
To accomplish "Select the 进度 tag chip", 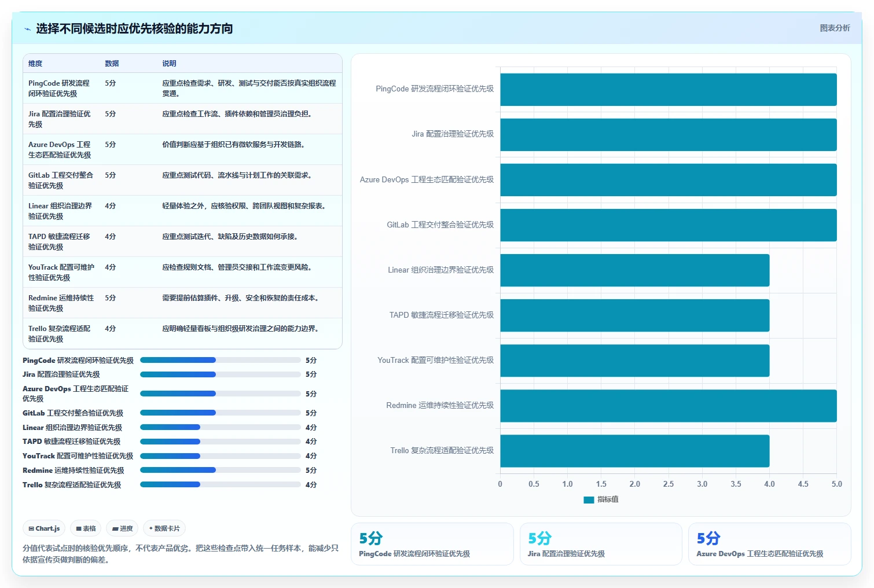I will point(122,528).
